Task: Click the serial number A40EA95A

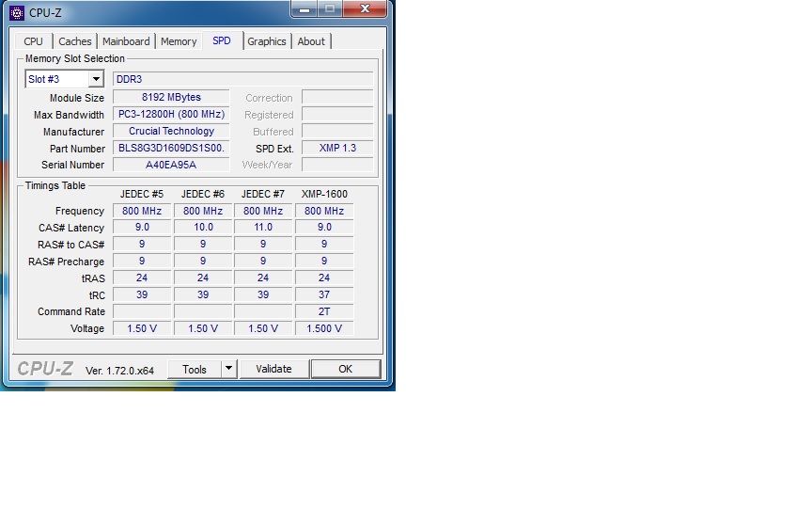Action: coord(171,165)
